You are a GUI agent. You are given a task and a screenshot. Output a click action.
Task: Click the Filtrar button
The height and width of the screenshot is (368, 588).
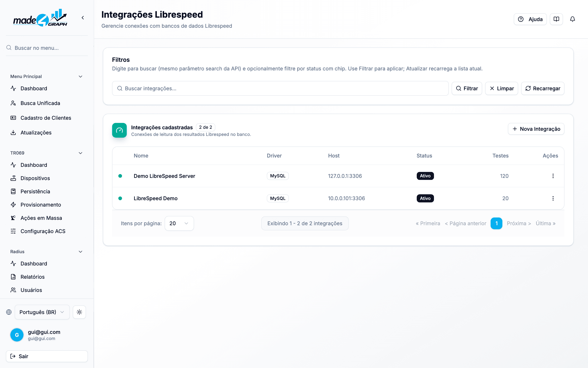pos(467,88)
